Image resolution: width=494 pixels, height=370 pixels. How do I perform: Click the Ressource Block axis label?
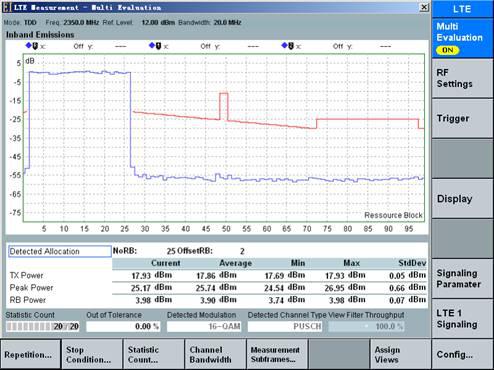tap(393, 215)
